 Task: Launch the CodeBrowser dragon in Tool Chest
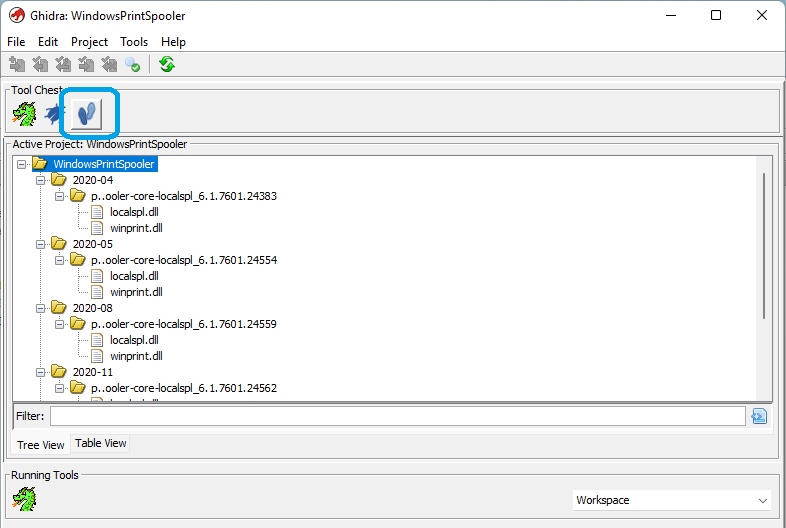24,114
